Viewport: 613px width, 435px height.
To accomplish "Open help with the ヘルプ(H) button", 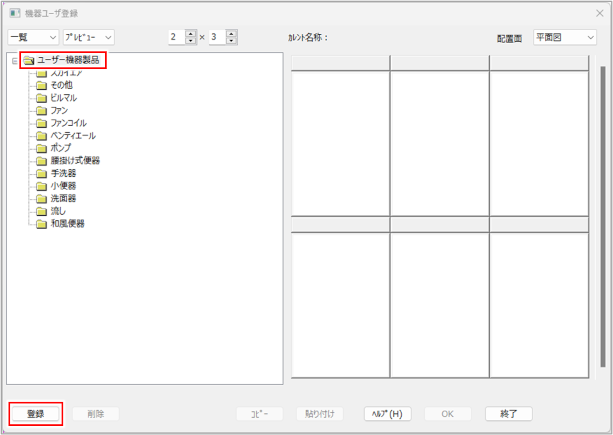I will click(385, 413).
